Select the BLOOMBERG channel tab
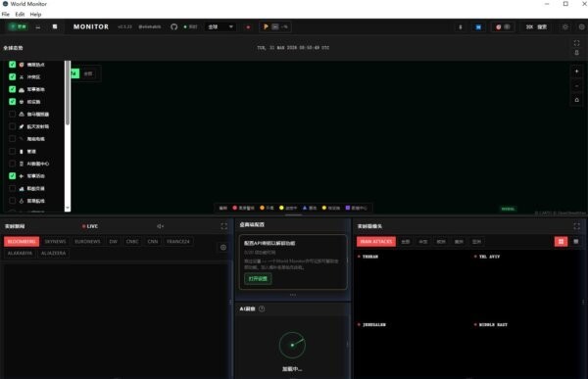 [22, 242]
